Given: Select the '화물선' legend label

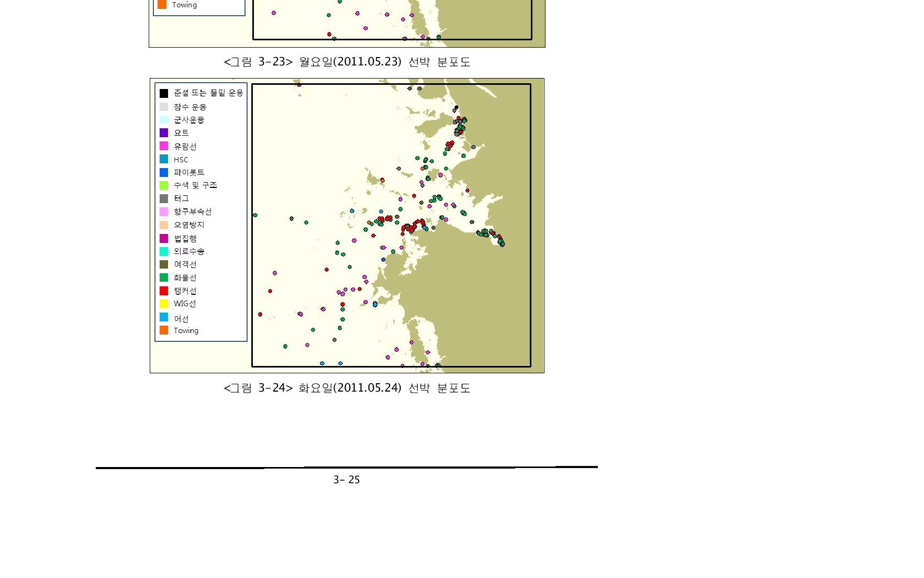Looking at the screenshot, I should tap(185, 277).
